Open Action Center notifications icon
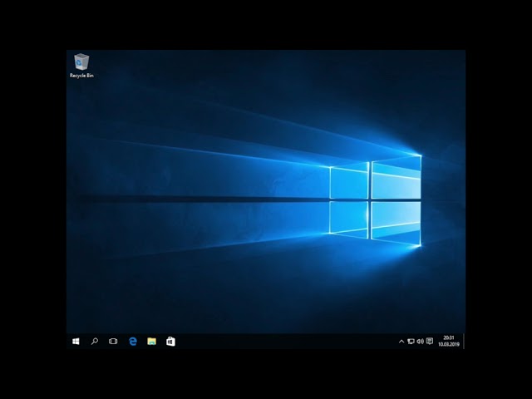This screenshot has width=532, height=399. click(x=430, y=341)
